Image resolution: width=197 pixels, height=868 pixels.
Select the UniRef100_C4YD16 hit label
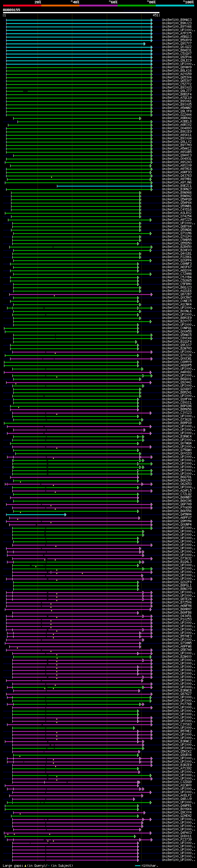[177, 210]
